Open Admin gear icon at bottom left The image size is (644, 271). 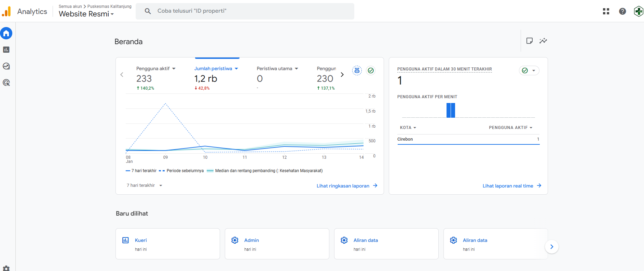(6, 268)
